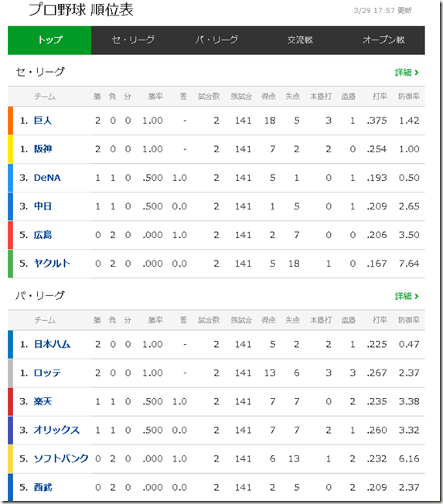
Task: Click the DeNA team link
Action: point(47,178)
